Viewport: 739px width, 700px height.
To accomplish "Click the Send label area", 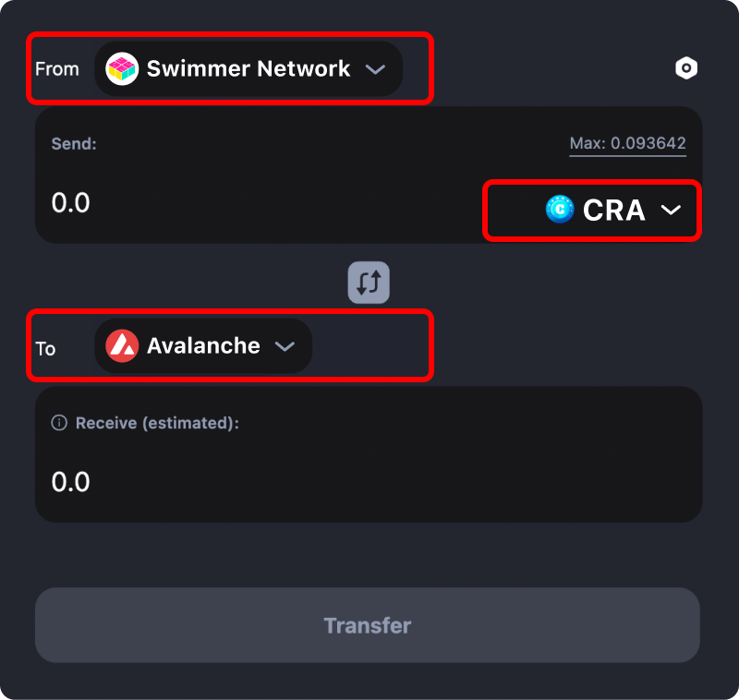I will 72,144.
